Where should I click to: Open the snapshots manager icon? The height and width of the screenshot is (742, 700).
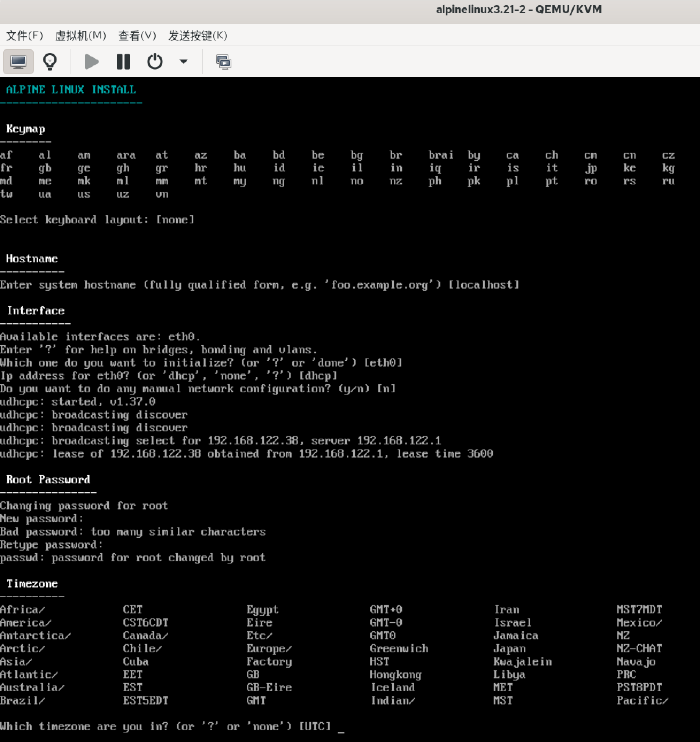[x=223, y=62]
